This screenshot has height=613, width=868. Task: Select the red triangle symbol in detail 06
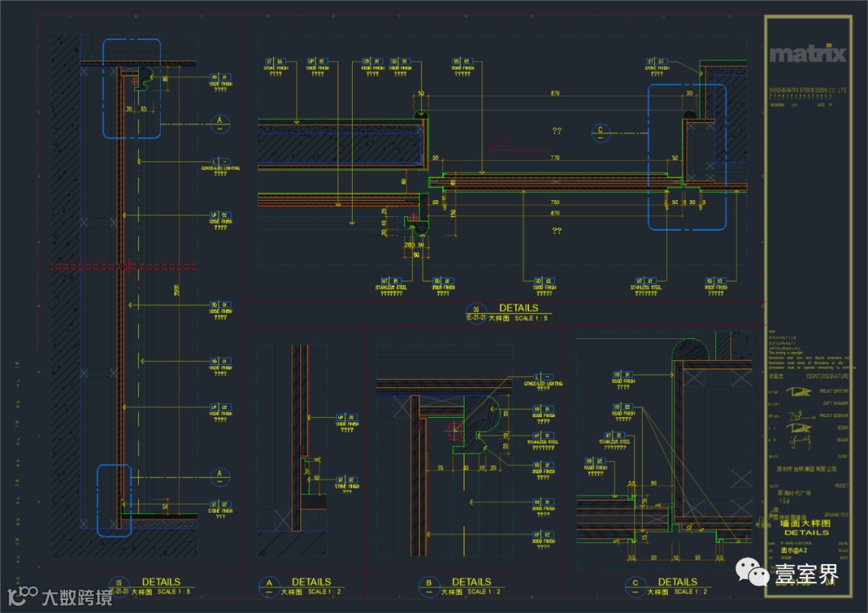[499, 143]
